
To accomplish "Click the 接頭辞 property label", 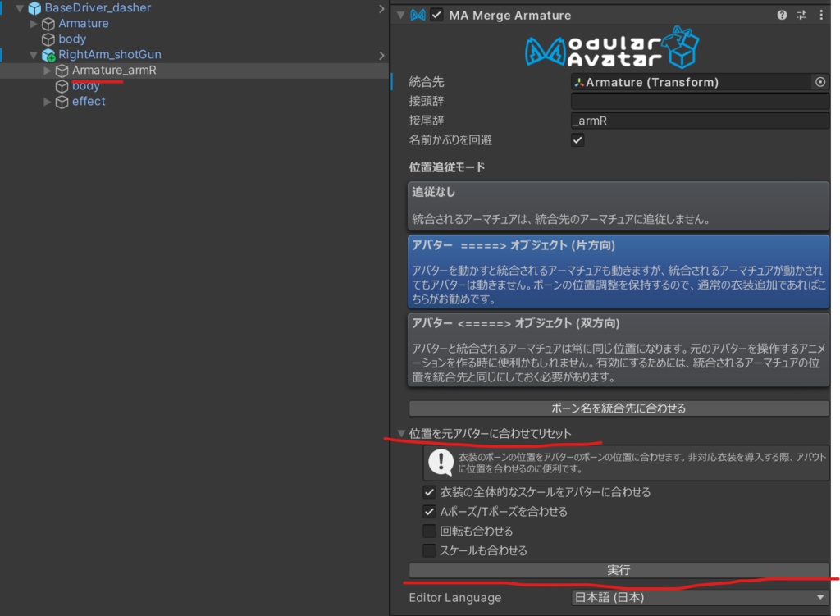I will click(x=427, y=101).
